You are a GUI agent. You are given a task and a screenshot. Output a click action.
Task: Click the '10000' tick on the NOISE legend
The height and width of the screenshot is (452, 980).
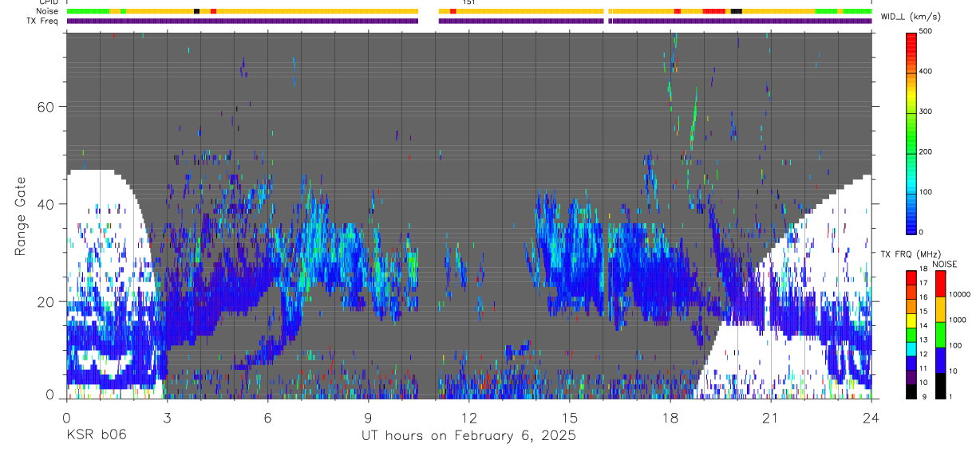[959, 294]
